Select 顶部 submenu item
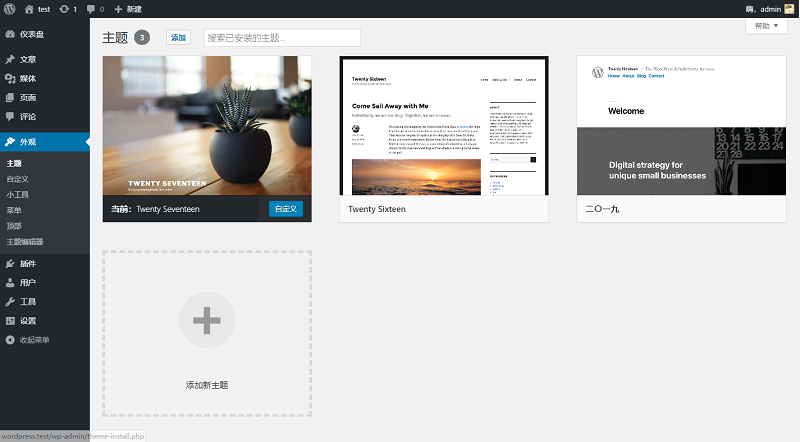Image resolution: width=800 pixels, height=442 pixels. point(14,226)
